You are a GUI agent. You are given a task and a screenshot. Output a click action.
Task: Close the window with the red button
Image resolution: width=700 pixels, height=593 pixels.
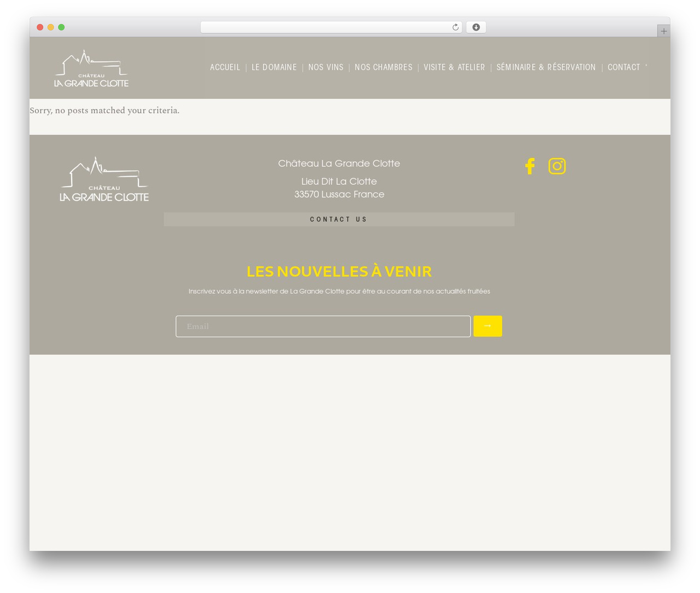(40, 27)
